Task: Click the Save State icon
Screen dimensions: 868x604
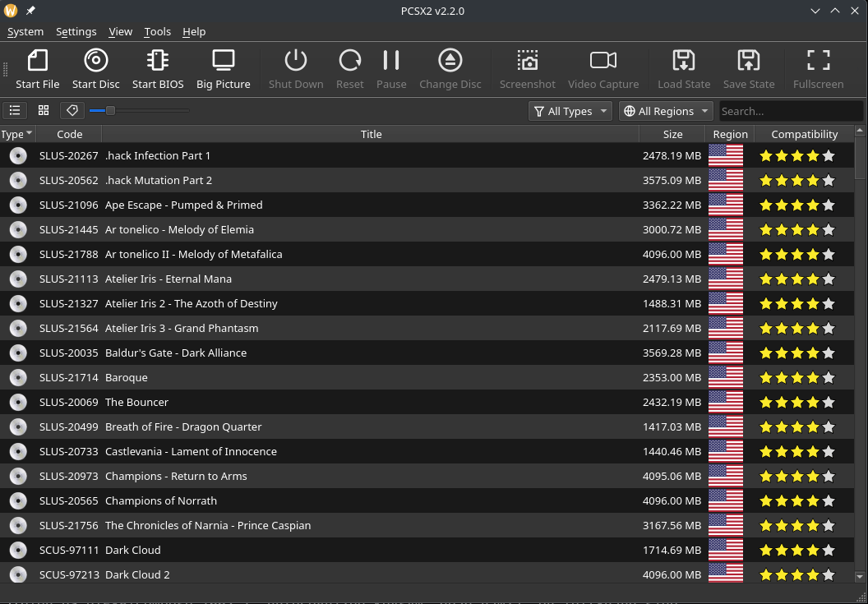Action: [x=749, y=60]
